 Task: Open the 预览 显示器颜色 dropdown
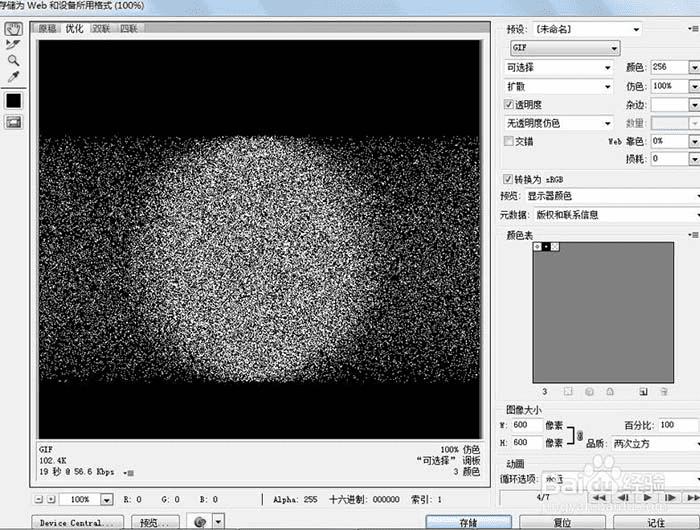pos(612,196)
